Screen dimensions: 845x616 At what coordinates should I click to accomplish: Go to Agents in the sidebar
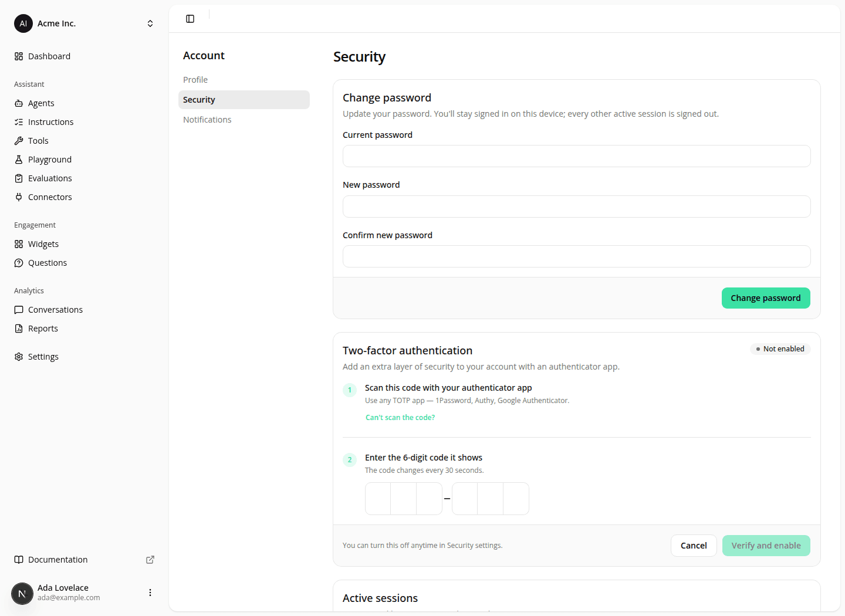click(84, 103)
